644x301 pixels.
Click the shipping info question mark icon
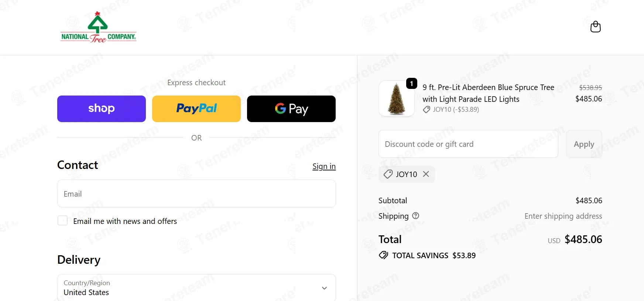coord(416,216)
